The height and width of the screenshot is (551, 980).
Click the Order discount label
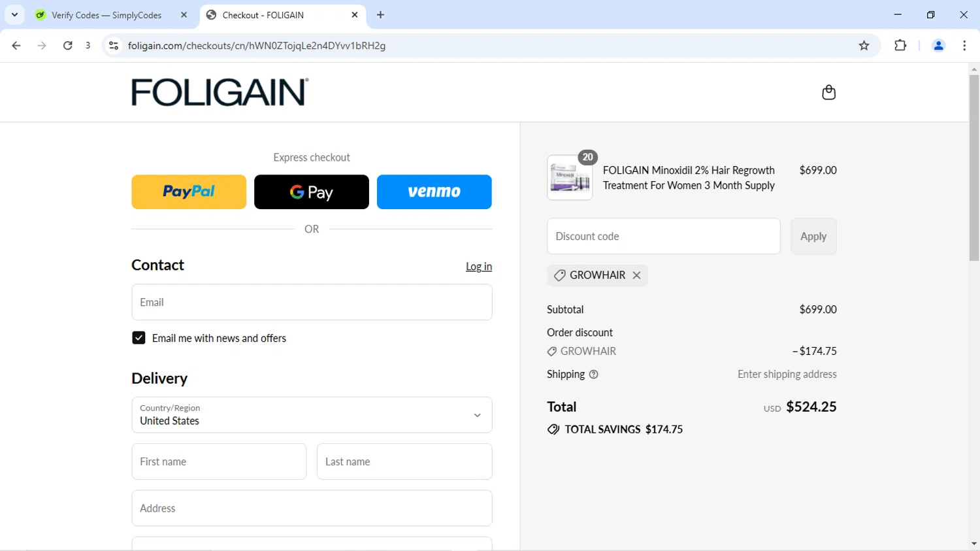(580, 333)
